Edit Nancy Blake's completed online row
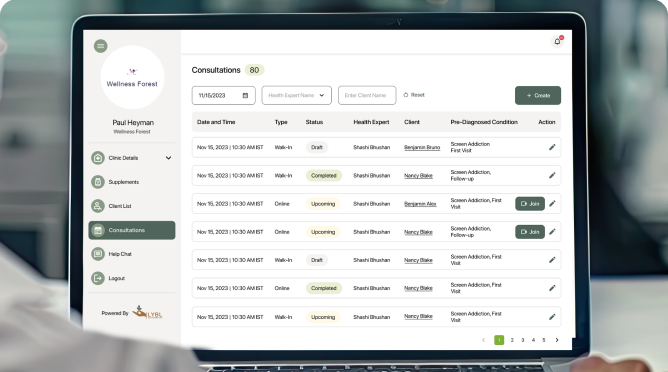 [552, 288]
